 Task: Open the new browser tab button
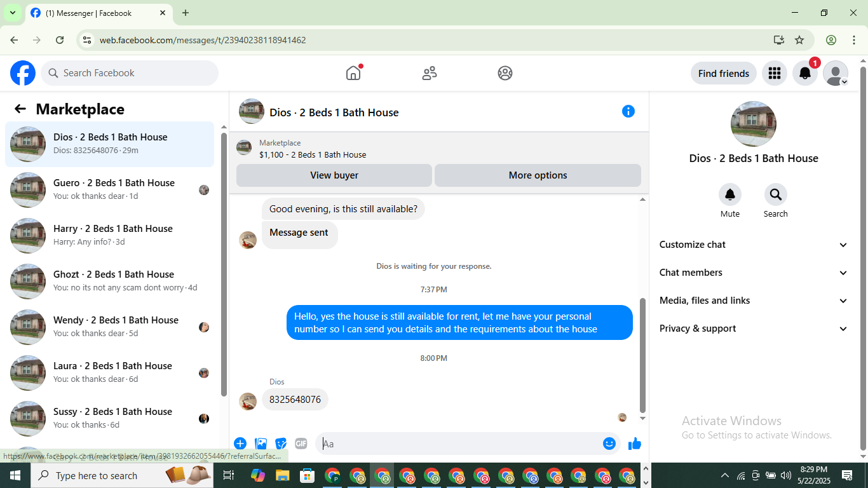click(x=186, y=13)
